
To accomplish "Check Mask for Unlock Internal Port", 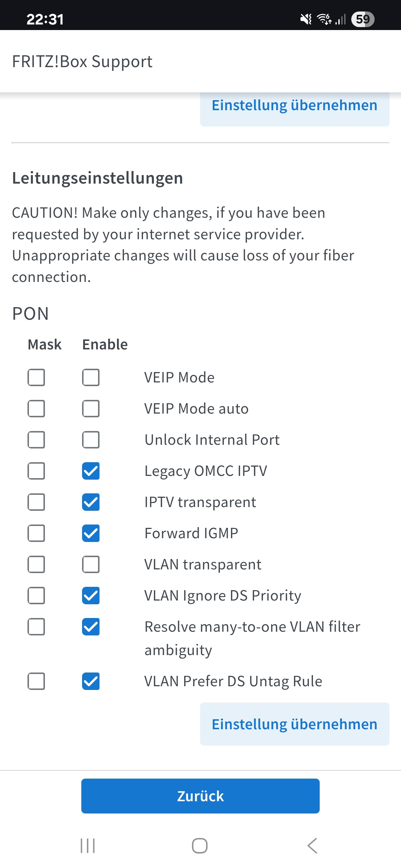I will (36, 440).
